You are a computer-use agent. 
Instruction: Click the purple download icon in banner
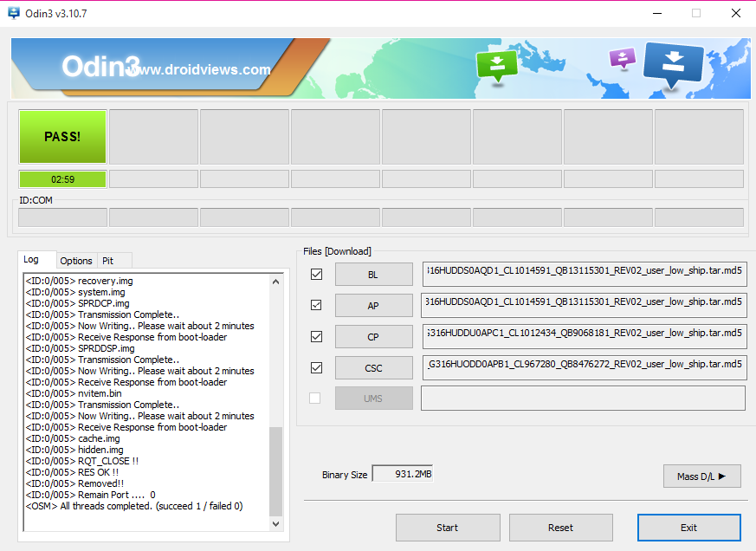click(x=623, y=60)
